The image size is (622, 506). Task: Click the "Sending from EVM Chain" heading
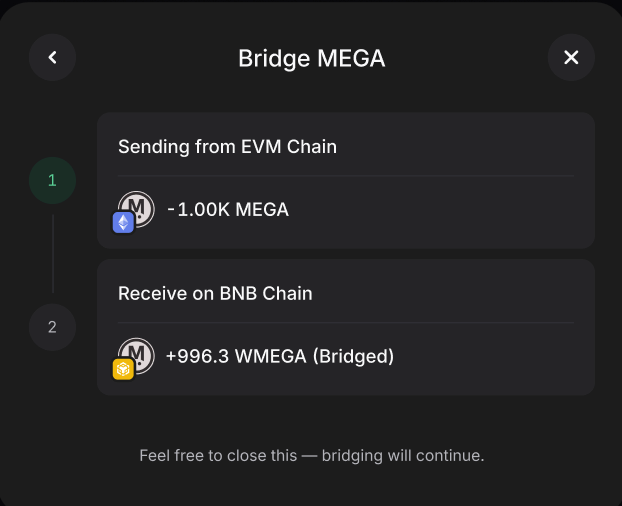pyautogui.click(x=227, y=147)
